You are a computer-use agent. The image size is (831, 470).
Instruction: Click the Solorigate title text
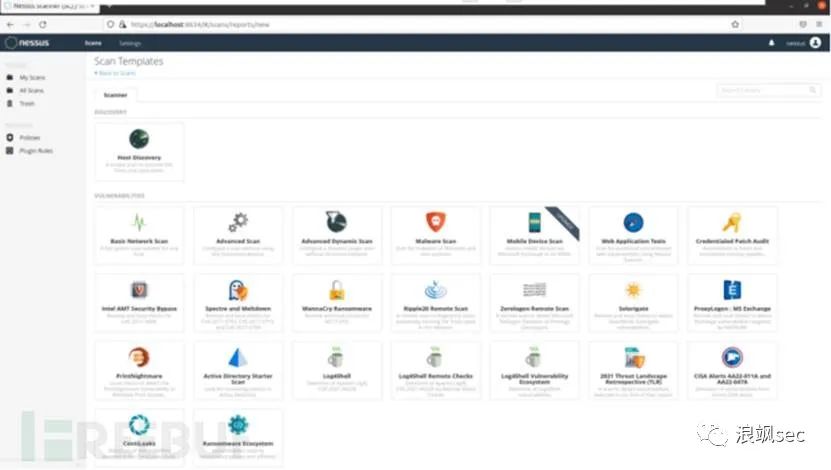633,308
